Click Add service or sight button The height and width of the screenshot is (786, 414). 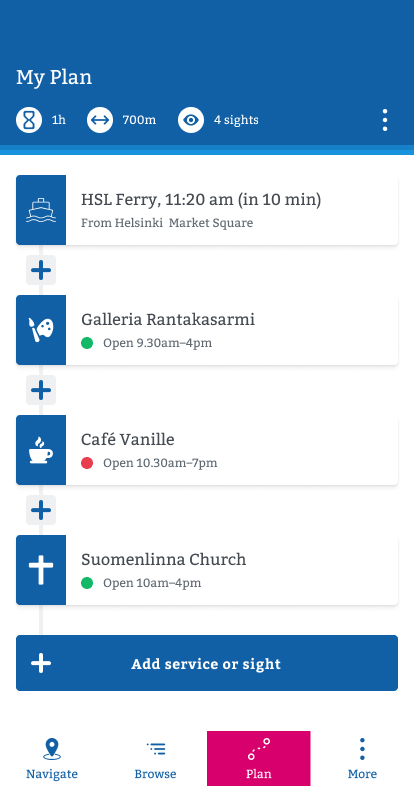(207, 663)
